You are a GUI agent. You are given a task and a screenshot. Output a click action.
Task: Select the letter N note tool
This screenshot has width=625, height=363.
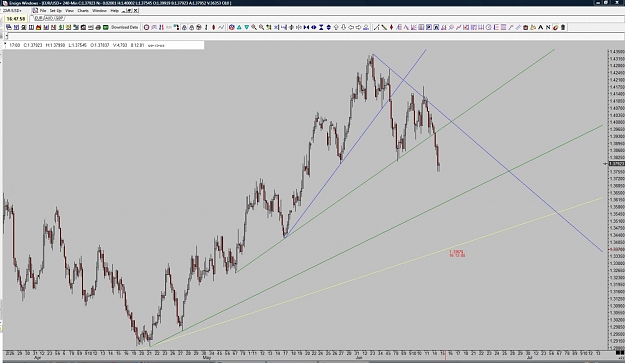pyautogui.click(x=548, y=27)
